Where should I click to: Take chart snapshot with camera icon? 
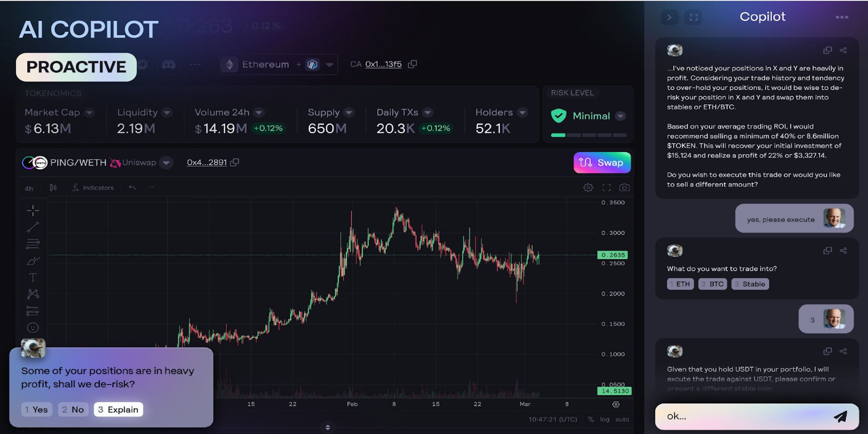click(624, 188)
